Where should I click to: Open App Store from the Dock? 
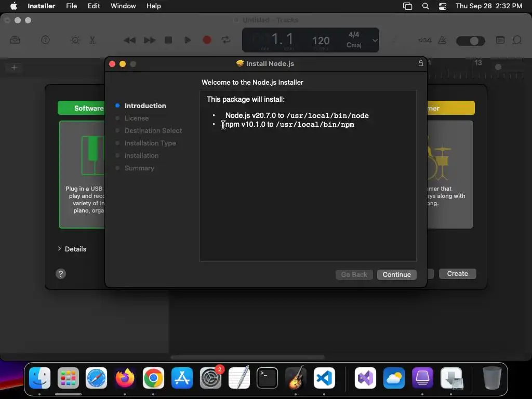coord(182,378)
